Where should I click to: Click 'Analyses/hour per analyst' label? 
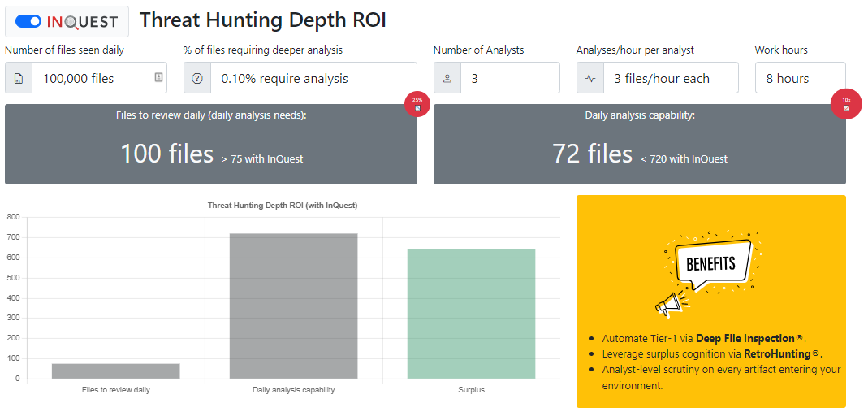pos(635,50)
